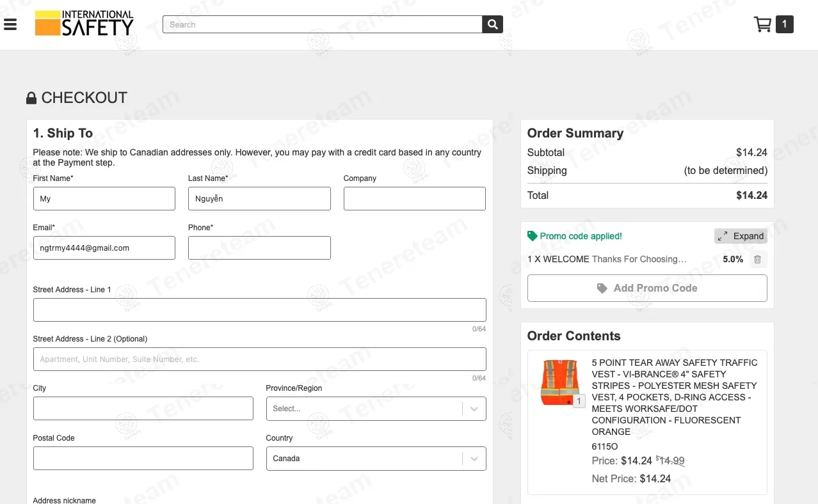Focus the top Search field
The image size is (818, 504).
[322, 24]
